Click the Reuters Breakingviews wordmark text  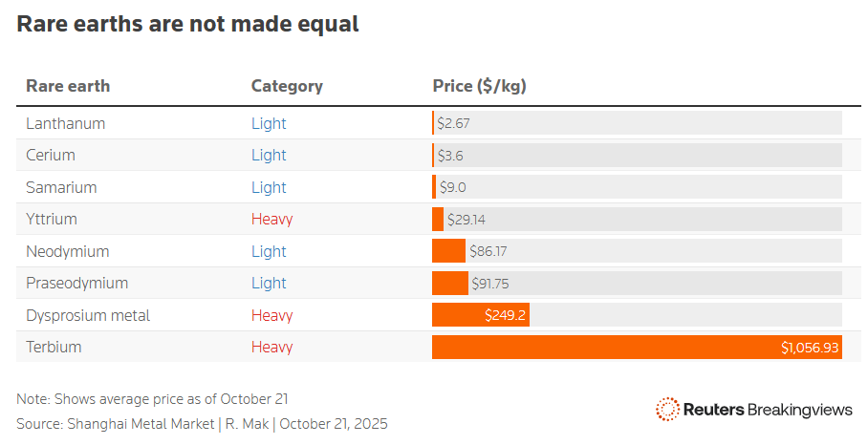pos(768,410)
